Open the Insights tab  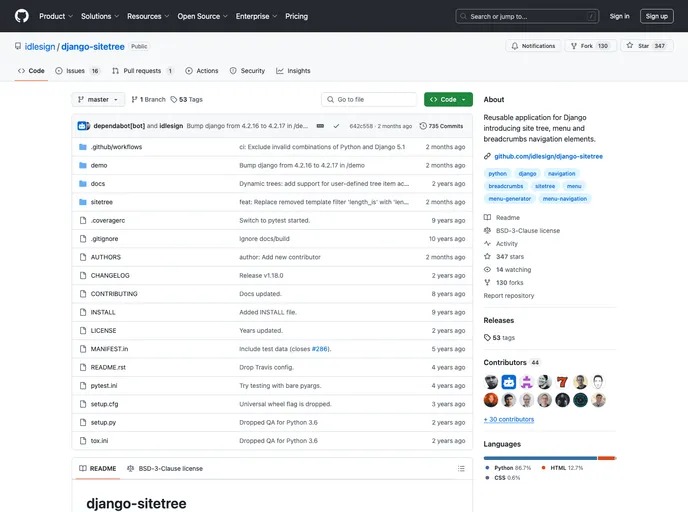tap(293, 71)
